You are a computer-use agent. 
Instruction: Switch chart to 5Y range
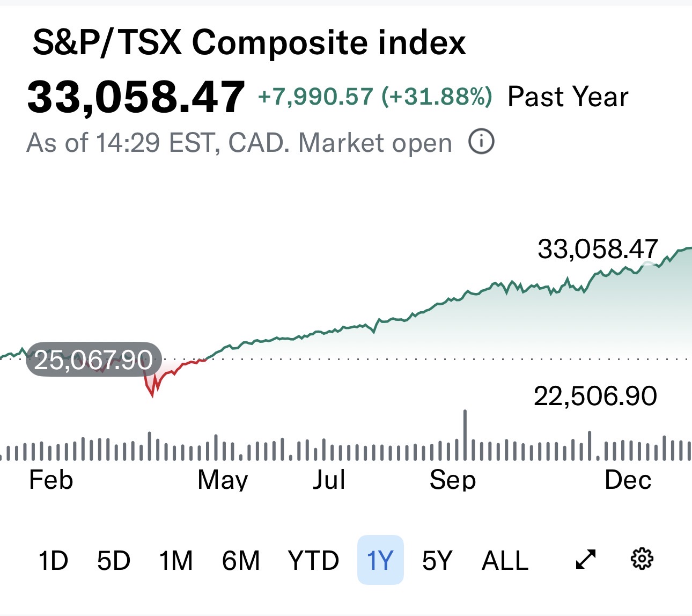coord(437,561)
